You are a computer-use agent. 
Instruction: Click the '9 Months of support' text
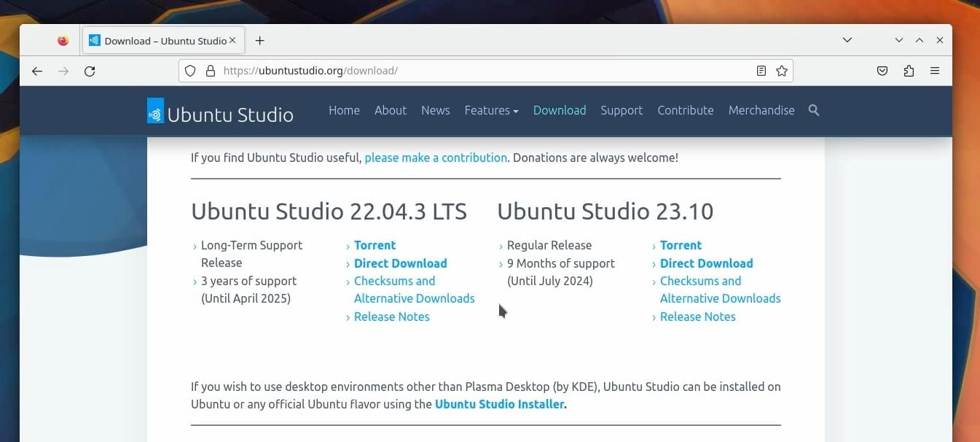[x=561, y=263]
